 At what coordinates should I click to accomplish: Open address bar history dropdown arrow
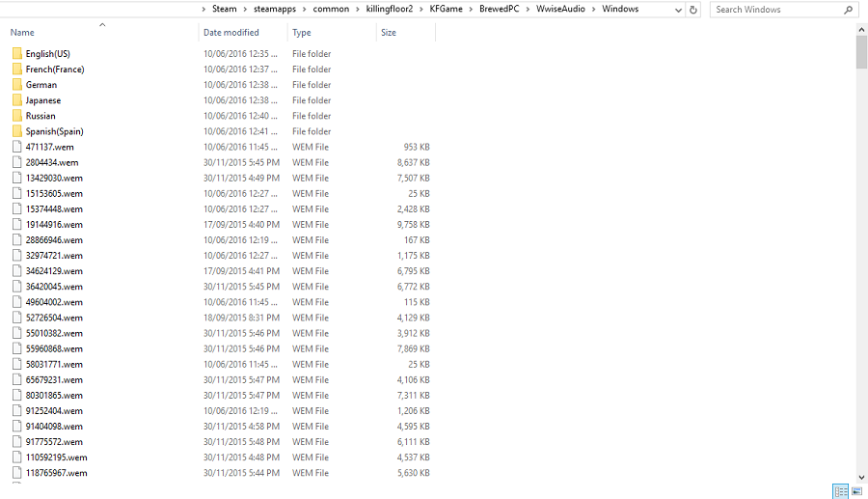point(675,10)
